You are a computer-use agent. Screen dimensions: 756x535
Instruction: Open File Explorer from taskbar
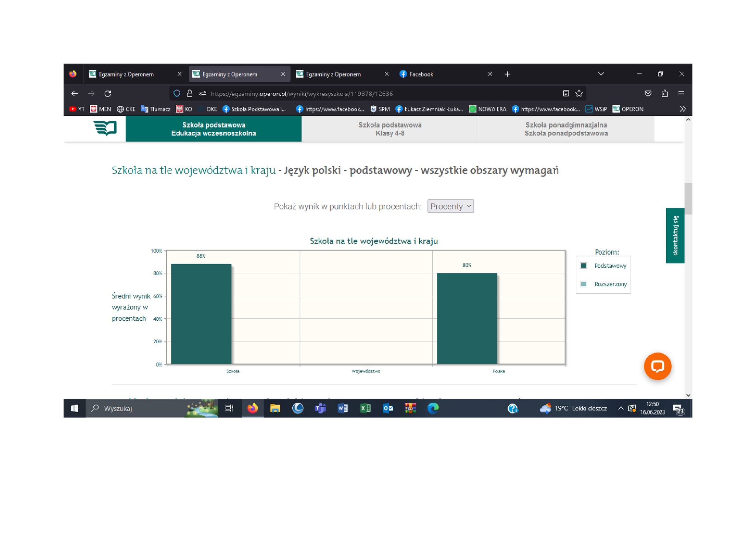[x=275, y=408]
